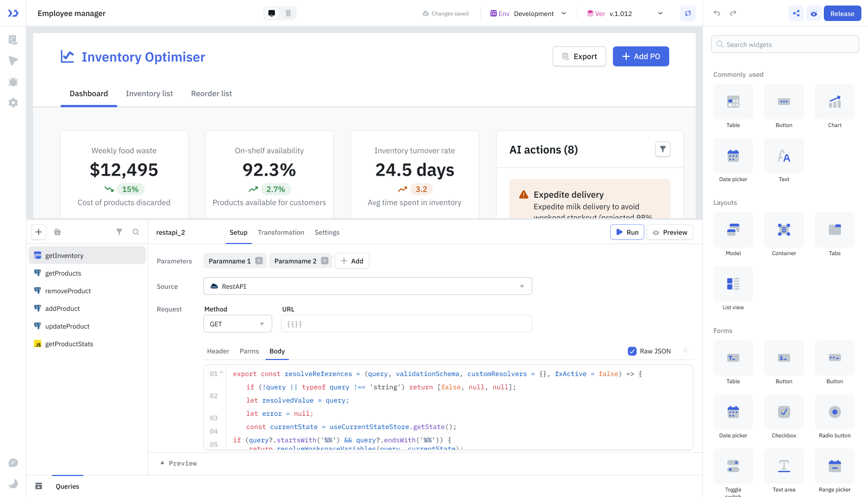This screenshot has height=497, width=868.
Task: Run the query with Run button
Action: [627, 232]
